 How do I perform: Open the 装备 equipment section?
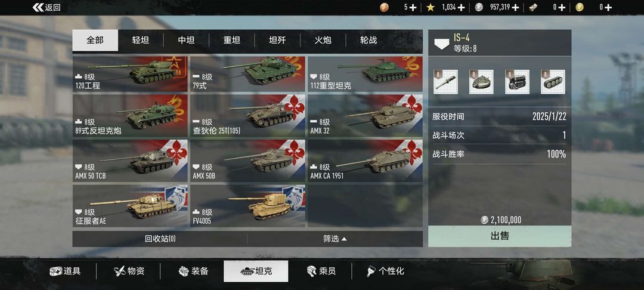point(193,271)
